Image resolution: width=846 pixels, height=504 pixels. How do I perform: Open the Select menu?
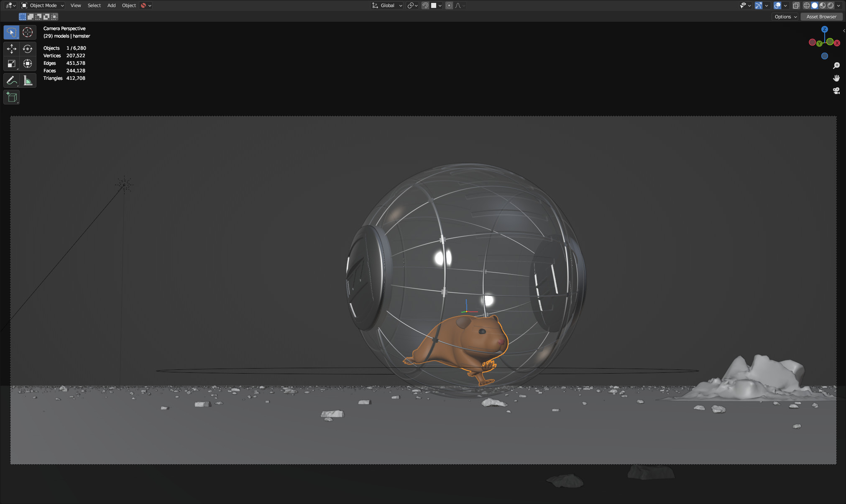point(94,5)
